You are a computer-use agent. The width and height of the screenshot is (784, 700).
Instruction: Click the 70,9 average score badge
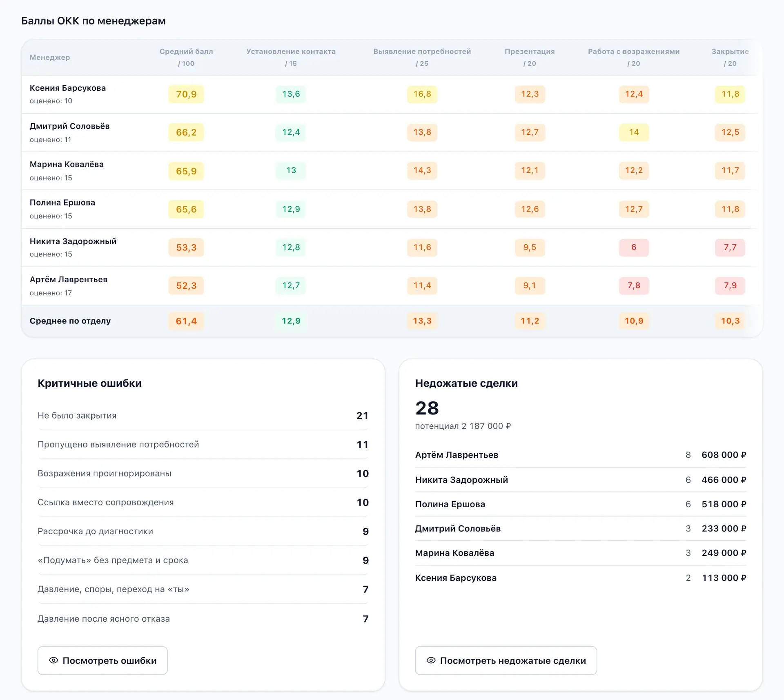pos(186,94)
